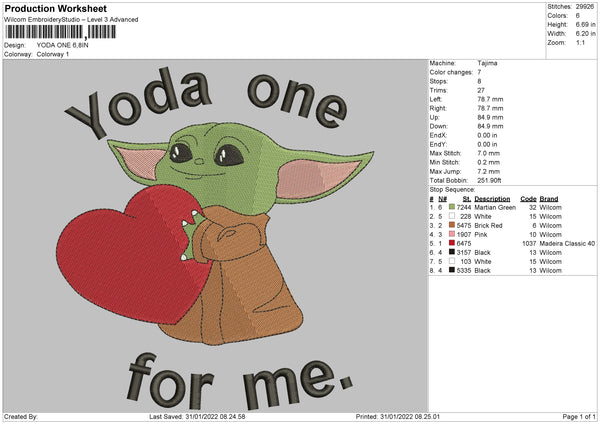Click the 'Stop Sequence:' heading
This screenshot has width=600, height=424.
click(x=452, y=189)
